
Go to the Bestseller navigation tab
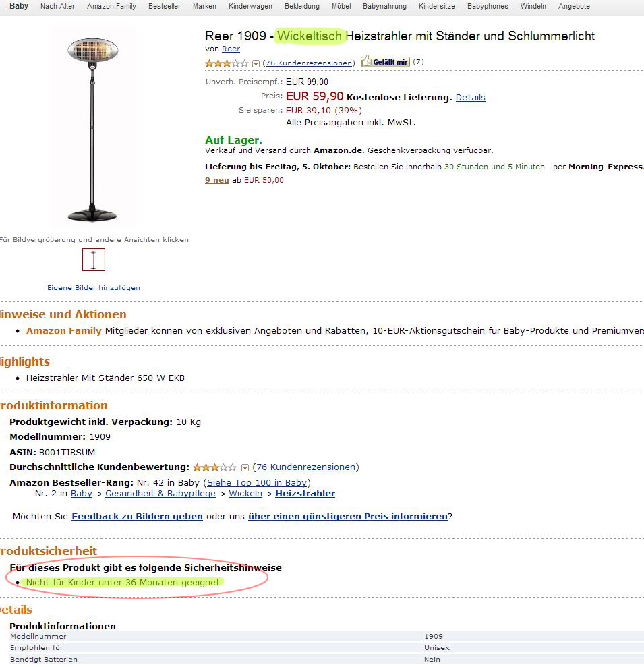click(164, 6)
